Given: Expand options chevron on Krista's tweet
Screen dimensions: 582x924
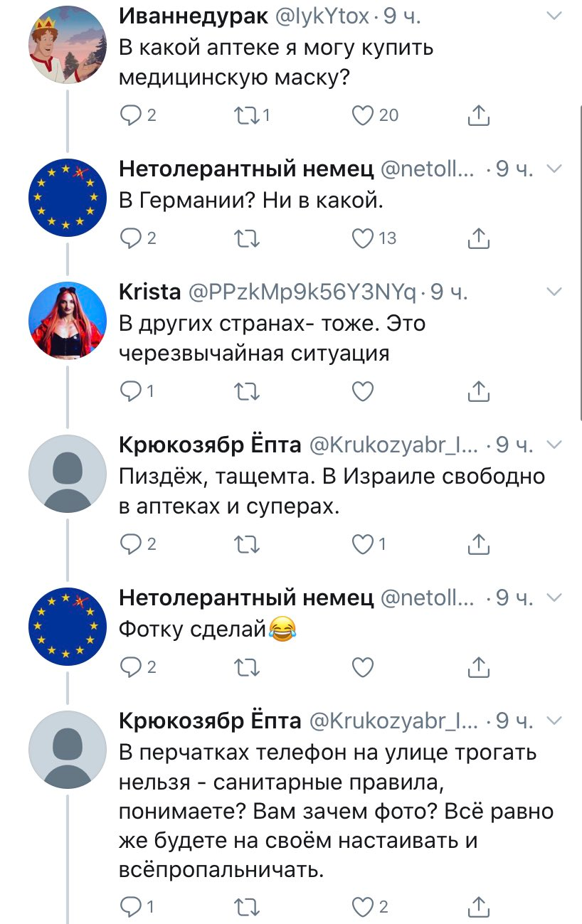Looking at the screenshot, I should [554, 292].
